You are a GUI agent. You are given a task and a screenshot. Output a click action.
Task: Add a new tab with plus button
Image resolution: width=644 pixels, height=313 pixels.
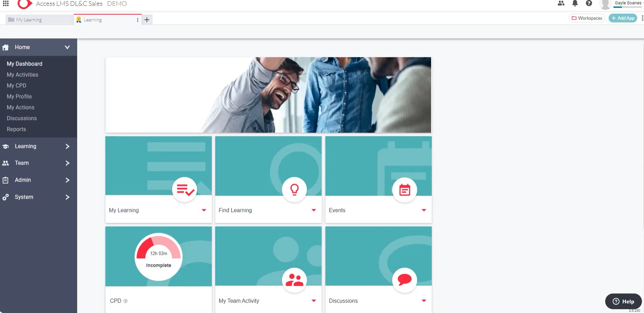point(147,20)
